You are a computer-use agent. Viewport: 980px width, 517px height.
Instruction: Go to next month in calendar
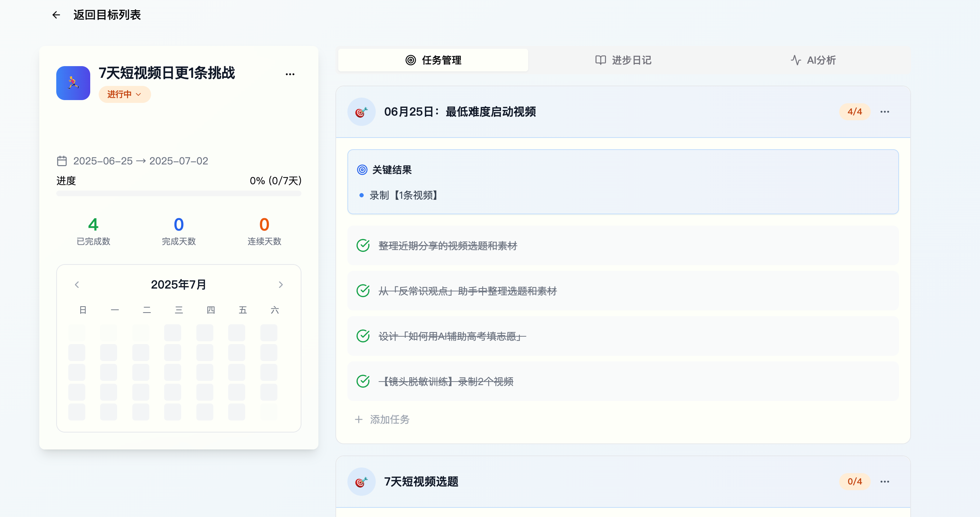pyautogui.click(x=281, y=284)
